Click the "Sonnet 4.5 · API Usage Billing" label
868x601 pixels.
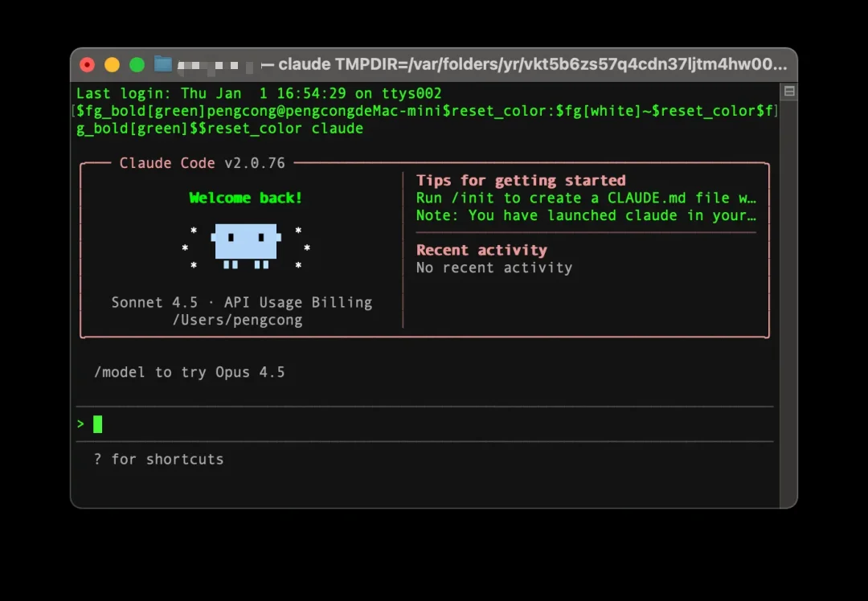pos(241,303)
